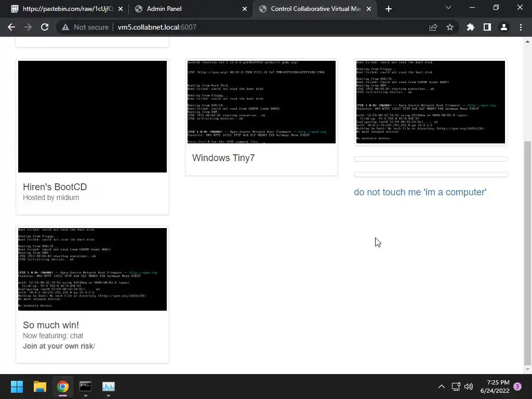The height and width of the screenshot is (399, 532).
Task: Follow the do not touch me 'im a computer' link
Action: point(420,192)
